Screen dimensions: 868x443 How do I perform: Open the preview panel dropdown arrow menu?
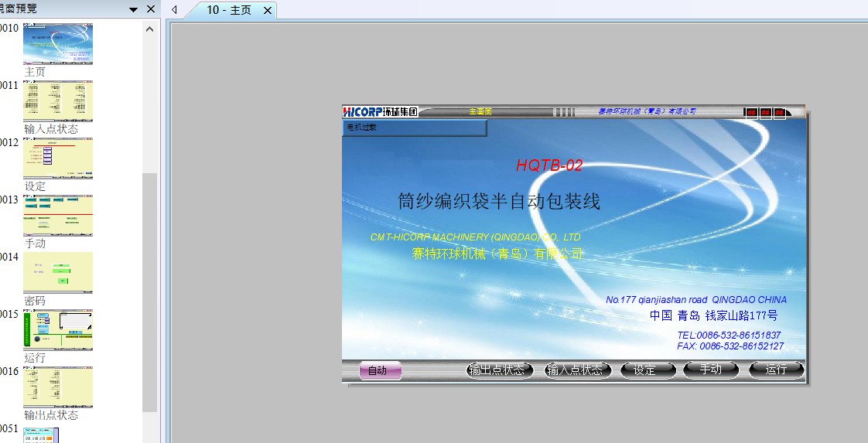click(133, 10)
